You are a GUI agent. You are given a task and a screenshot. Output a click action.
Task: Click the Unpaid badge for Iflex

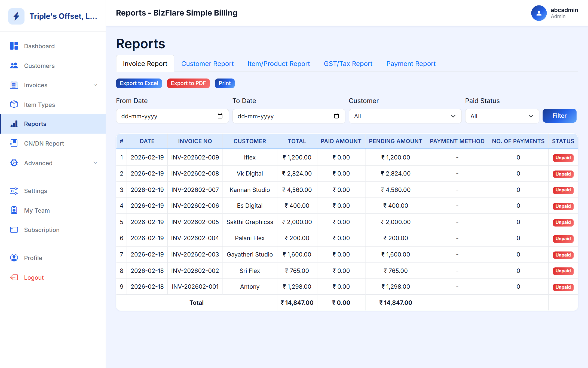(563, 158)
